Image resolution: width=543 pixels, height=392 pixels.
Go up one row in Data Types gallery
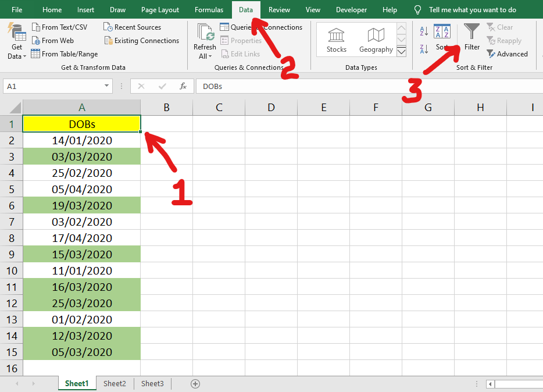401,28
